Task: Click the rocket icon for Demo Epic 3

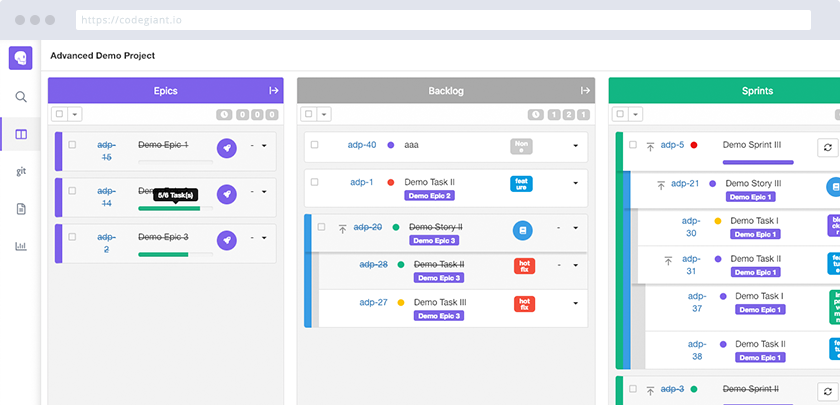Action: 227,241
